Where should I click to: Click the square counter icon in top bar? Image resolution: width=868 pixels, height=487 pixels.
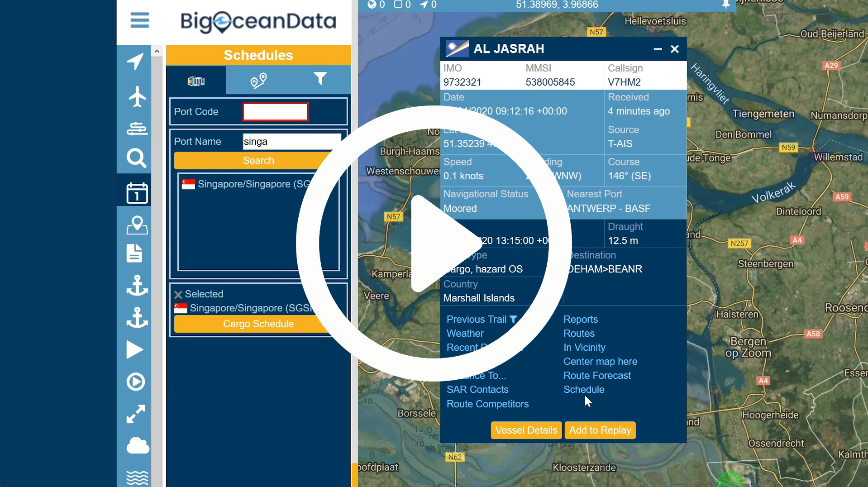point(398,5)
